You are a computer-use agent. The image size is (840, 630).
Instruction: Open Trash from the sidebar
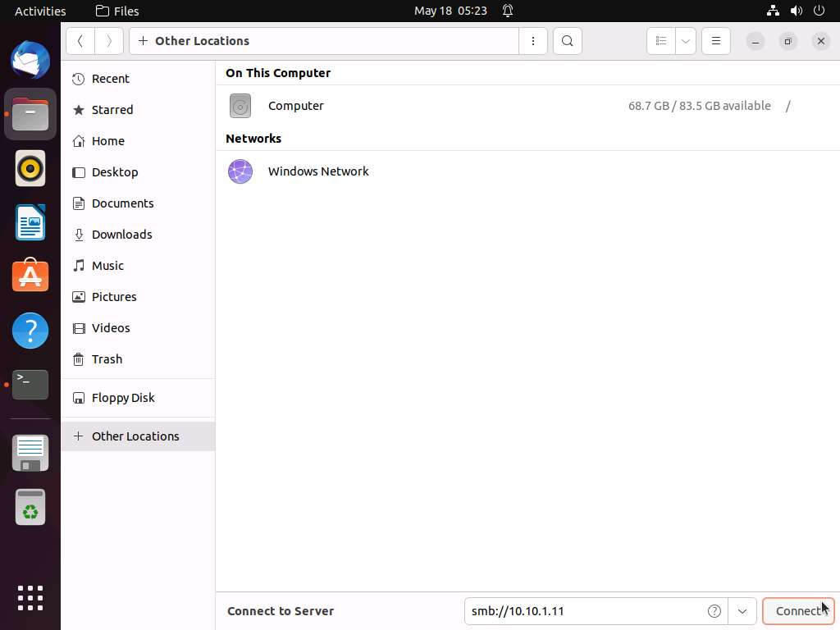(107, 359)
